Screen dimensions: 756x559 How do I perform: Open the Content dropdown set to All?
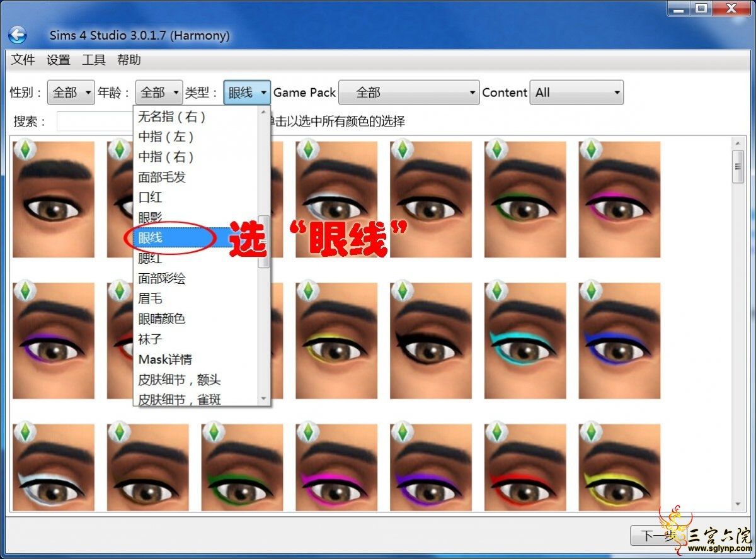pyautogui.click(x=577, y=93)
